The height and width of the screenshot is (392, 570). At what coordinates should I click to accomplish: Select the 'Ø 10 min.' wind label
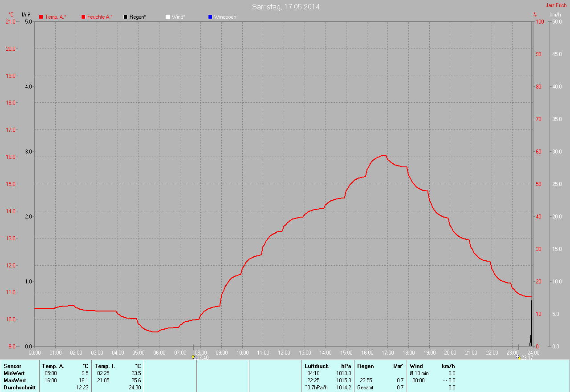419,373
